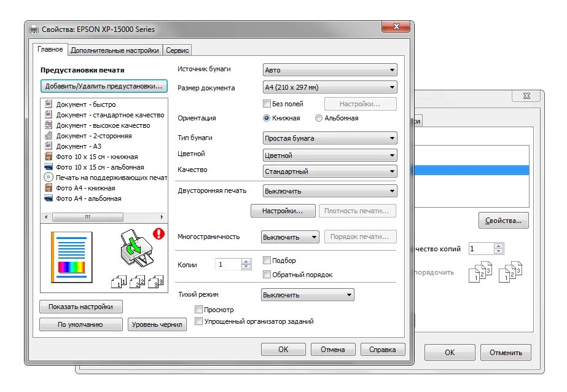Click icon of 'Документ - высокое качество' preset
567x392 pixels.
click(x=48, y=125)
